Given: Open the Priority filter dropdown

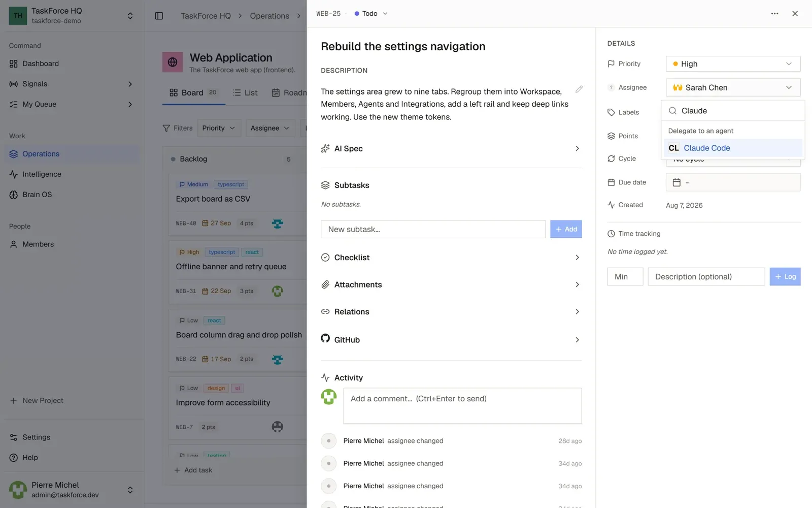Looking at the screenshot, I should point(219,128).
